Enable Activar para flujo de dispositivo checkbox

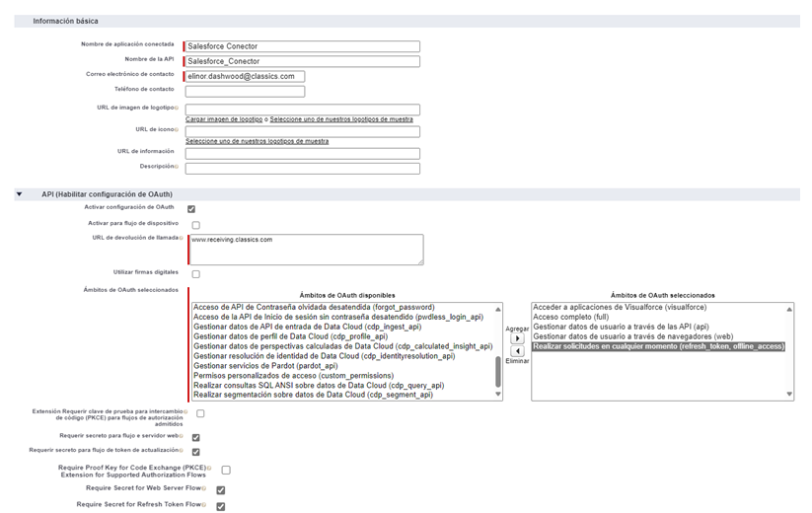195,225
